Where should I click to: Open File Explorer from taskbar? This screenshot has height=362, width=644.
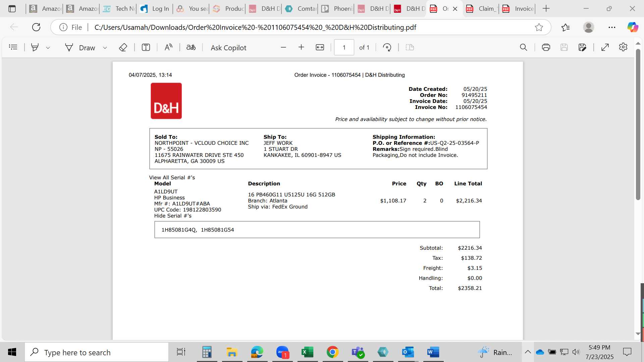[x=232, y=352]
